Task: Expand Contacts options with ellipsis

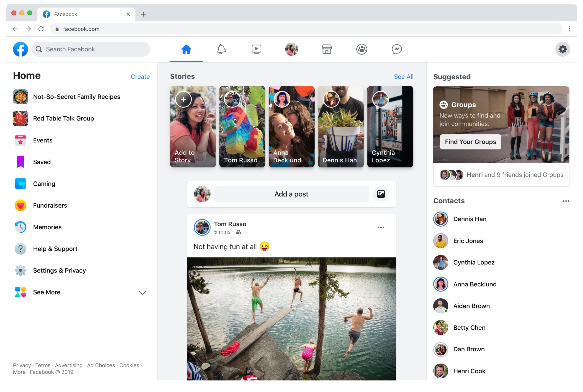Action: point(566,201)
